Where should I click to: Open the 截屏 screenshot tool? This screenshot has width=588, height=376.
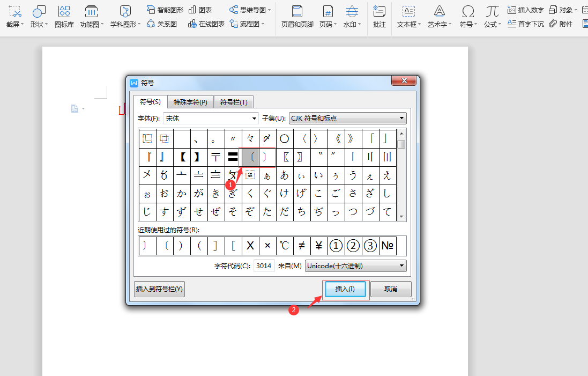(x=15, y=17)
